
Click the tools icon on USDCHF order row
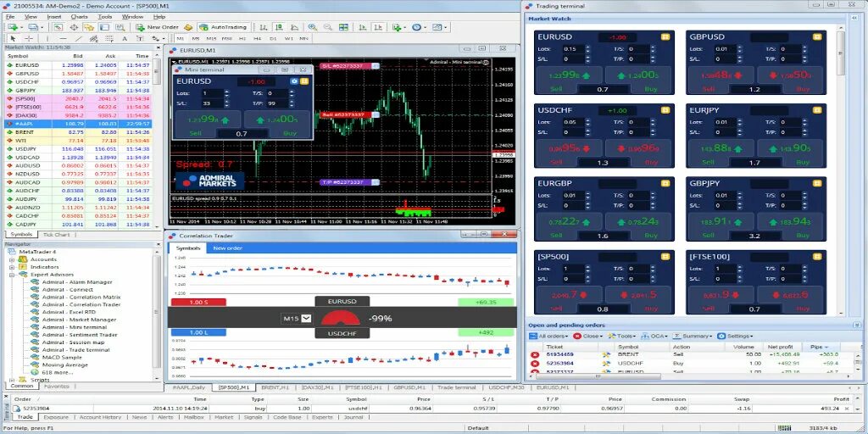[x=606, y=364]
